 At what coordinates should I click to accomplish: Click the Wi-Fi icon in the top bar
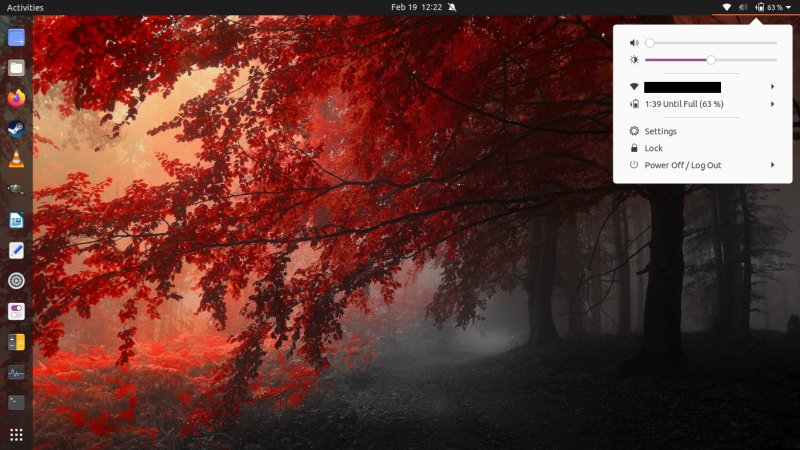pos(727,7)
